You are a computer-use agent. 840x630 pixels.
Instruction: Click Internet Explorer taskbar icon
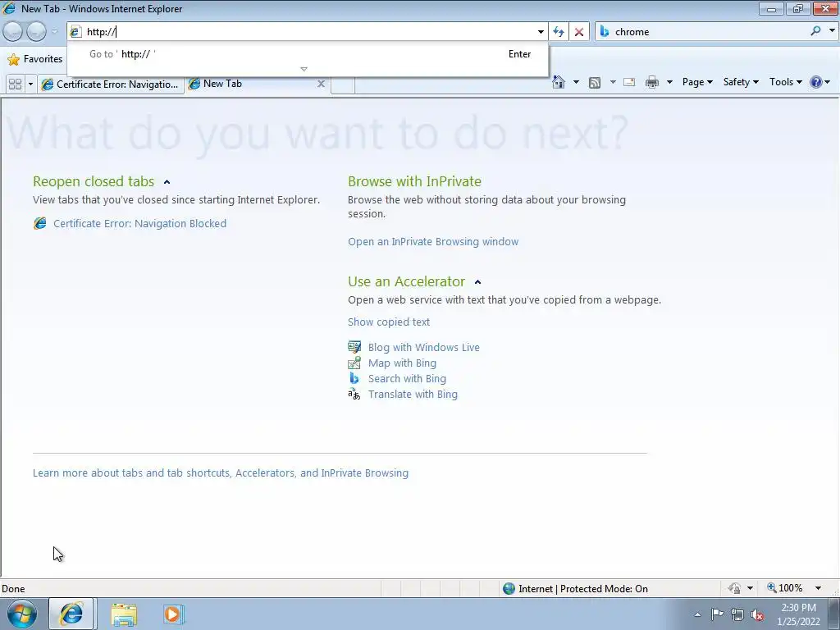(x=71, y=614)
